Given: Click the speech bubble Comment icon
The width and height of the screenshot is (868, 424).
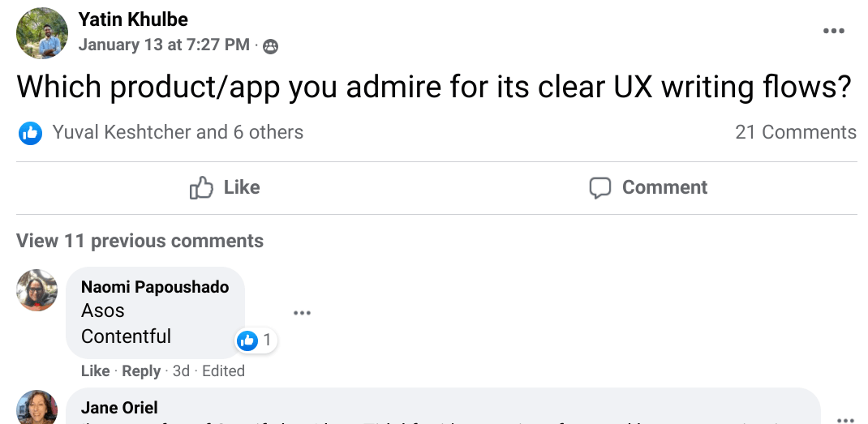Looking at the screenshot, I should tap(599, 188).
